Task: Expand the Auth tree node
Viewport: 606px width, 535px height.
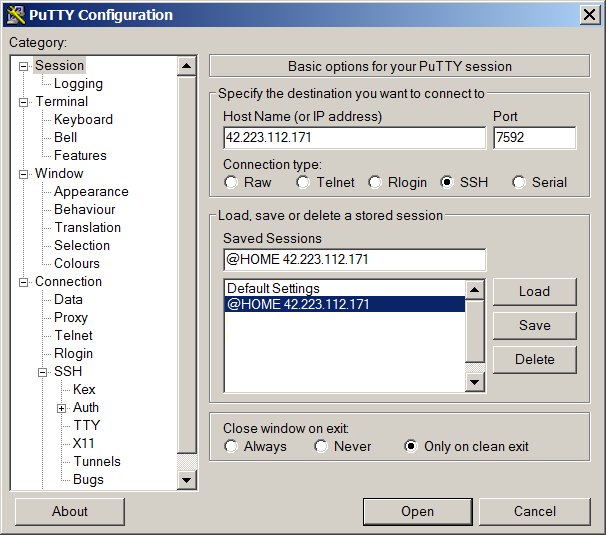Action: point(61,408)
